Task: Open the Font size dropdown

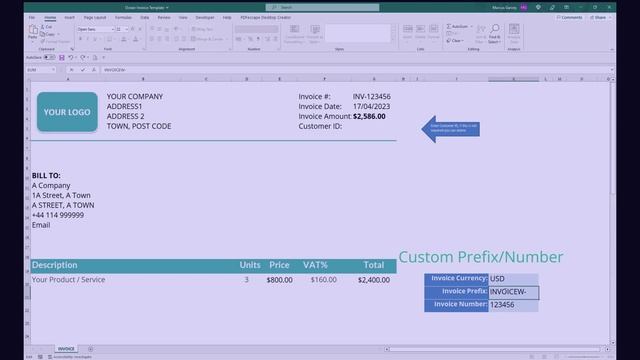Action: click(x=127, y=29)
